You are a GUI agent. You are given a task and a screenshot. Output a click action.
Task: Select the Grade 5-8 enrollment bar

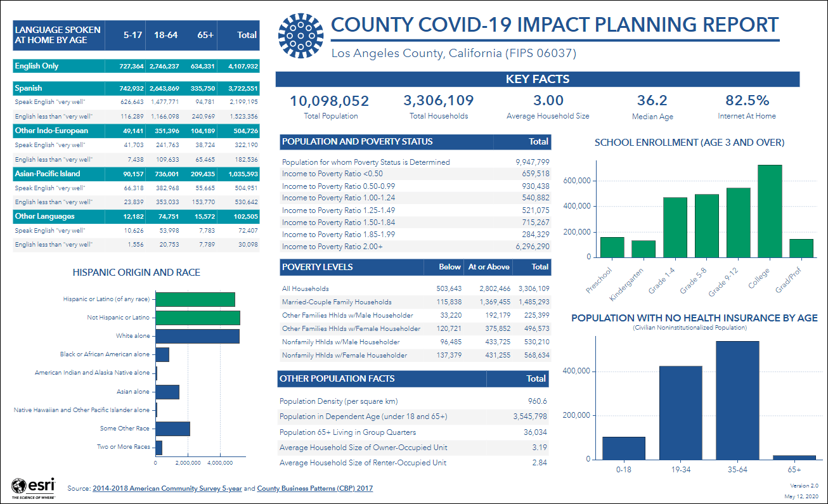coord(706,226)
